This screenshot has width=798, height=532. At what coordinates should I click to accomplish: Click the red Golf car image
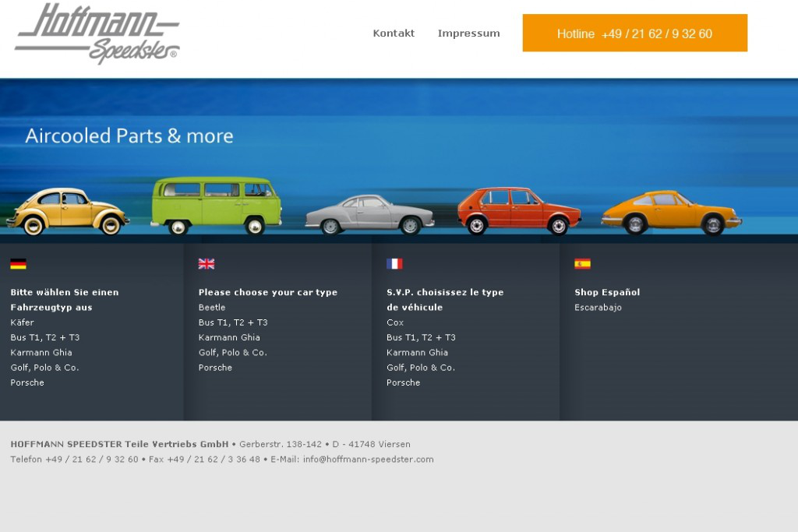point(518,210)
